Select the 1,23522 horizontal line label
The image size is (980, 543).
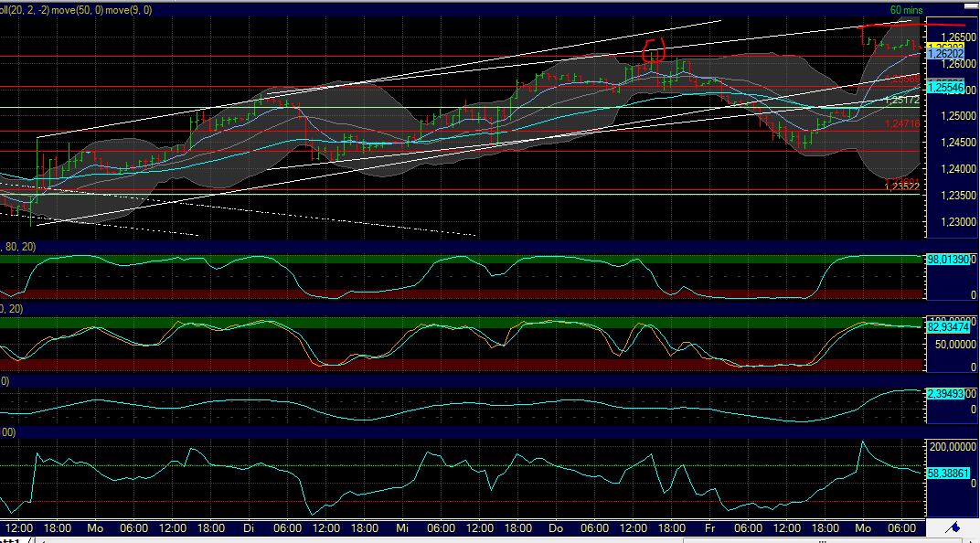902,186
